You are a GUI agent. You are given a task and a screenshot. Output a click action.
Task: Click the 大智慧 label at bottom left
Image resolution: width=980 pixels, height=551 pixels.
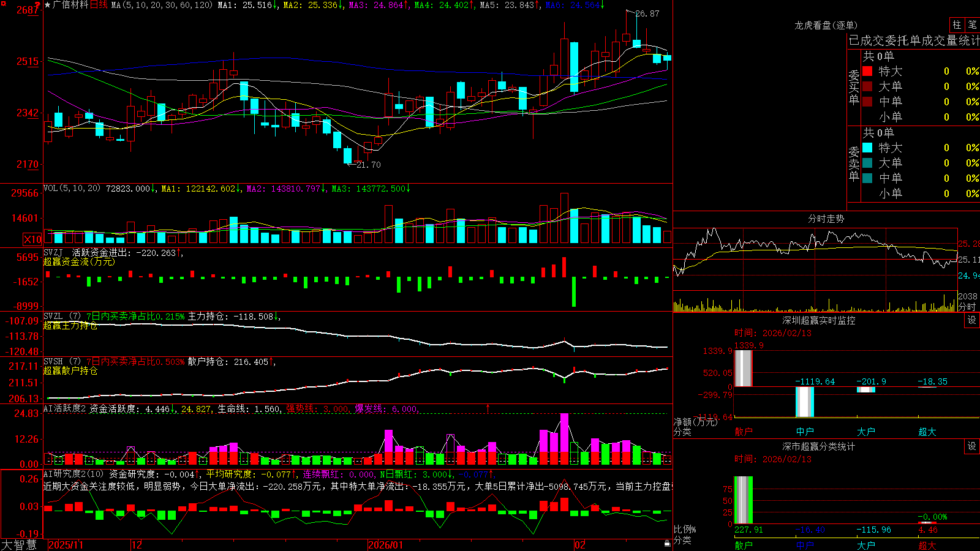[x=19, y=545]
